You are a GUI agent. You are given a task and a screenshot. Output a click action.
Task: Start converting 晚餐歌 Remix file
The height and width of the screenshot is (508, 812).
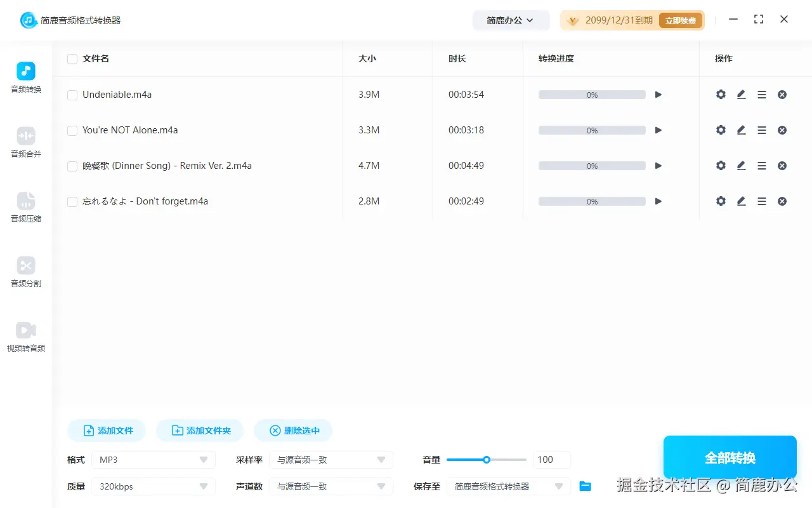pyautogui.click(x=658, y=166)
